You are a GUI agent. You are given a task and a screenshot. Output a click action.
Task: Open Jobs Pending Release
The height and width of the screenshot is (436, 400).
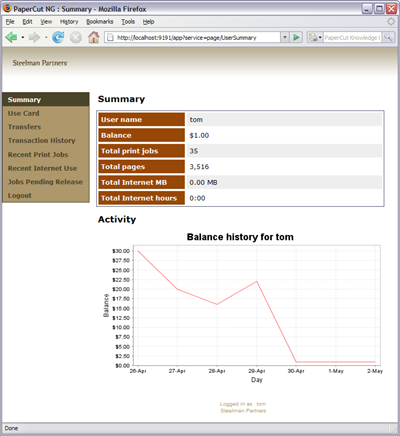tap(45, 182)
